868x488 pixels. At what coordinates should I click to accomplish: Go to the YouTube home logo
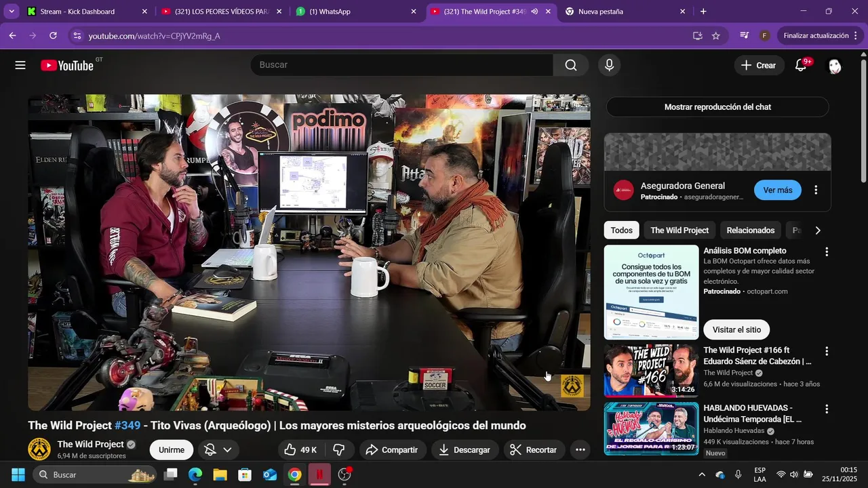coord(67,65)
